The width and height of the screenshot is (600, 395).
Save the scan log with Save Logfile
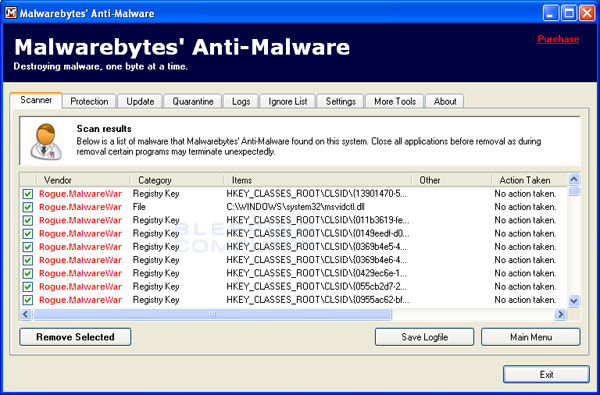tap(424, 337)
